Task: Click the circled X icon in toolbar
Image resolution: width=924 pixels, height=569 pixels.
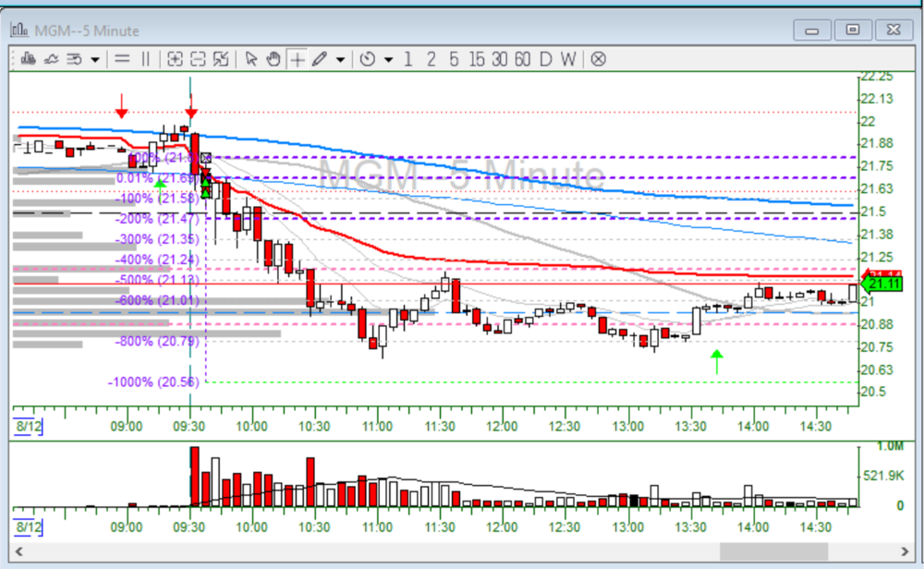Action: pyautogui.click(x=598, y=59)
